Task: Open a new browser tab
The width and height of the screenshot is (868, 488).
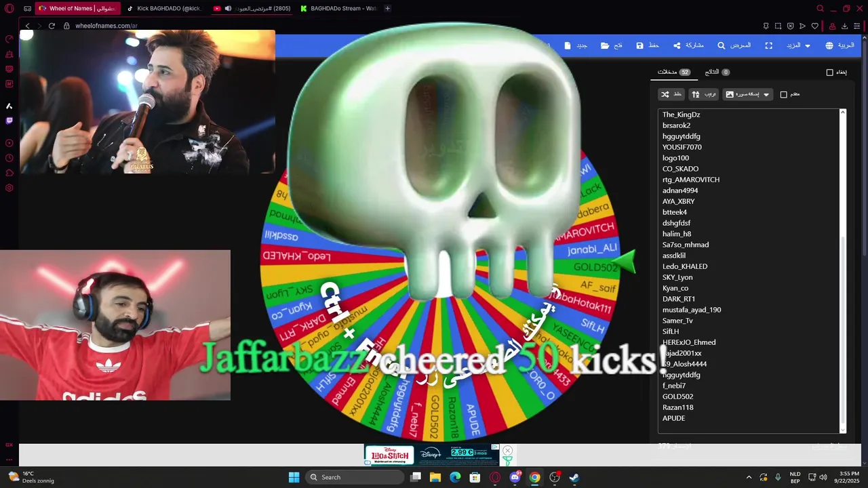Action: [387, 9]
